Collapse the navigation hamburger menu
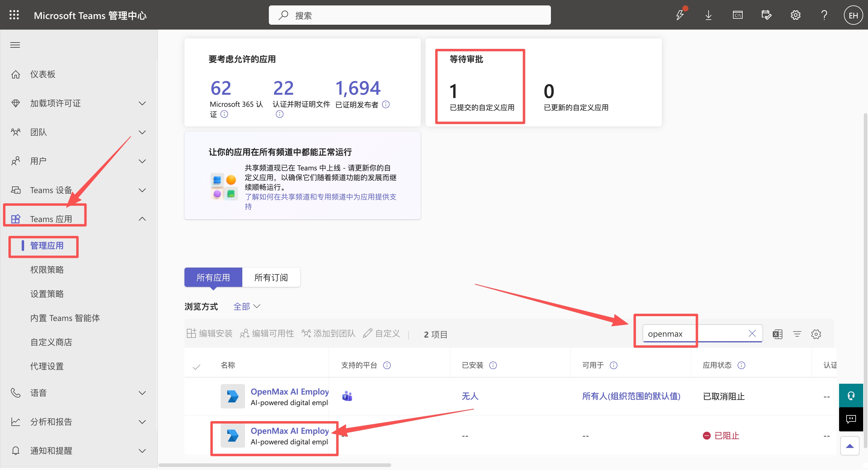The image size is (868, 470). pyautogui.click(x=15, y=45)
